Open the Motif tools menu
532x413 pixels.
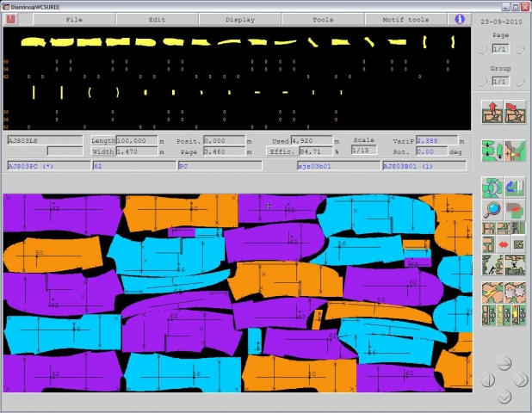pyautogui.click(x=407, y=19)
